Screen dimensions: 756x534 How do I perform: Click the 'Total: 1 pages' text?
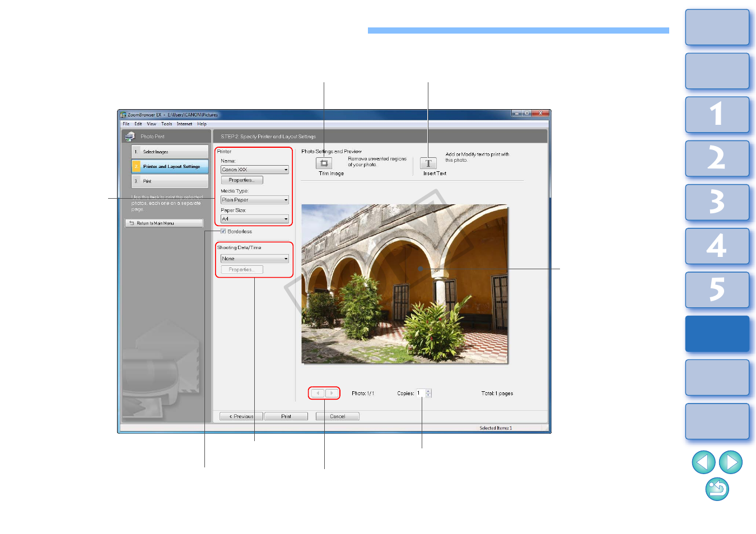click(497, 394)
